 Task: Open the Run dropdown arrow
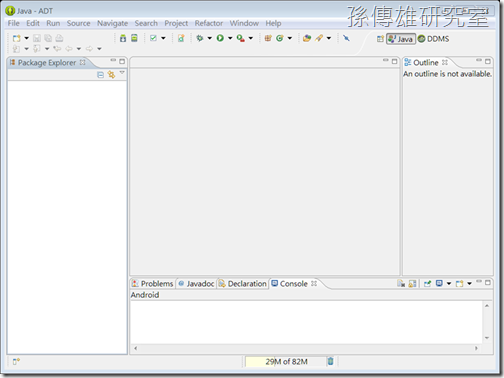coord(230,38)
